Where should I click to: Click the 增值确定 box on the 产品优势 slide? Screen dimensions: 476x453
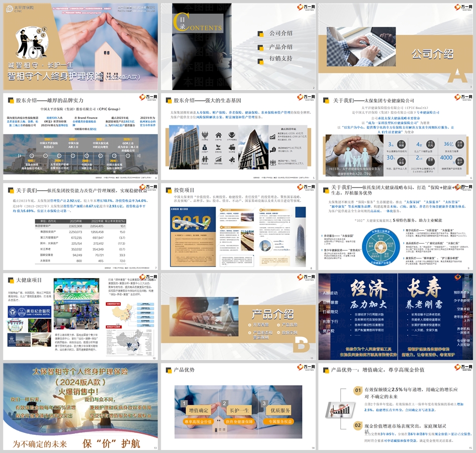pos(199,410)
